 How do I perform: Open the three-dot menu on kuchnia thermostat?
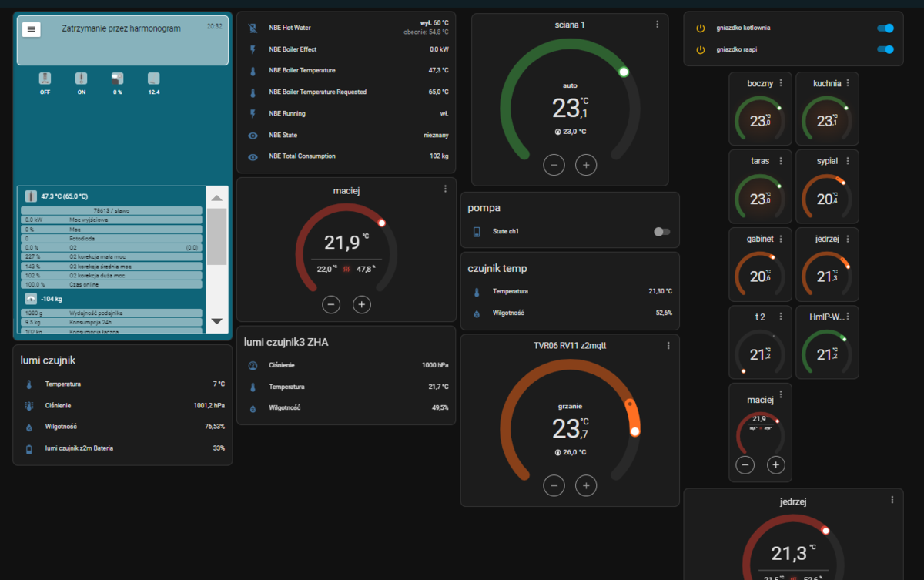tap(848, 83)
